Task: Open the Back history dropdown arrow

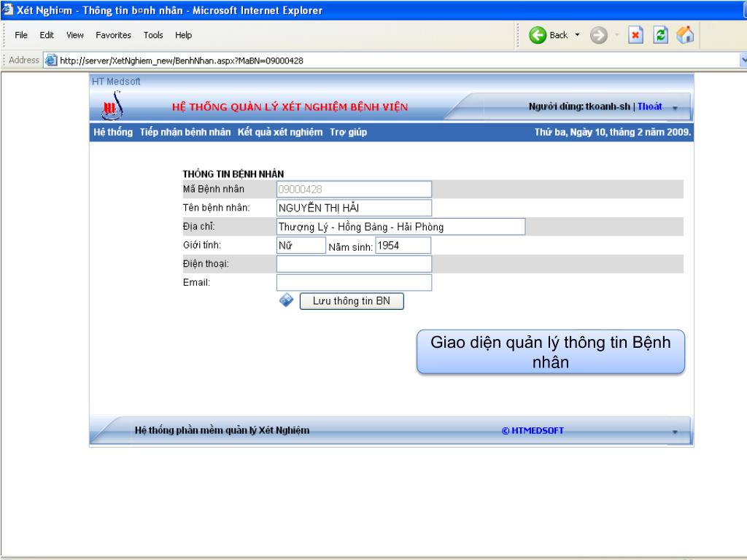Action: point(578,35)
